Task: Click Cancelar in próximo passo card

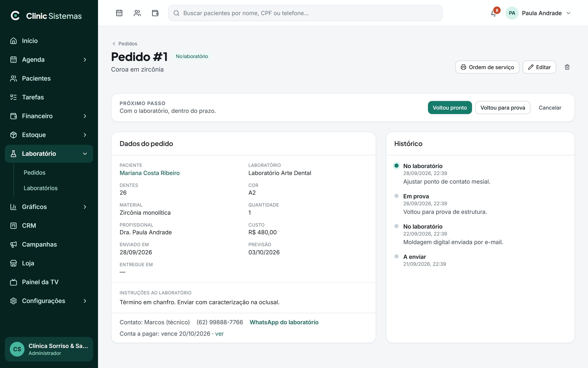Action: pyautogui.click(x=550, y=108)
